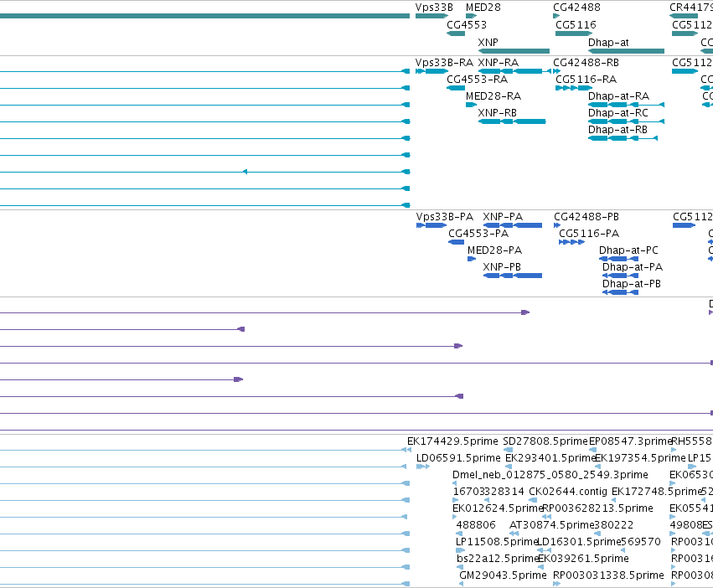
Task: Select protein Vps33B-PA
Action: (445, 216)
